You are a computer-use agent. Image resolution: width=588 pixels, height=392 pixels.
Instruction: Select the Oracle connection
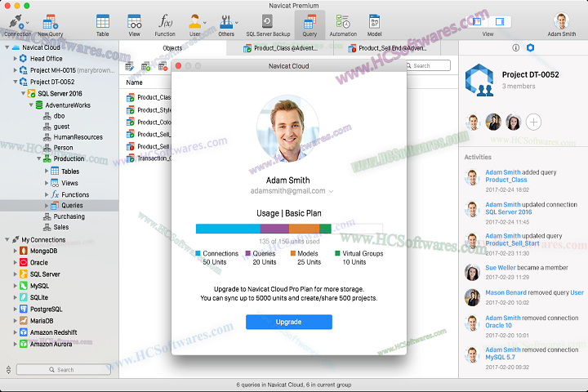pos(39,263)
